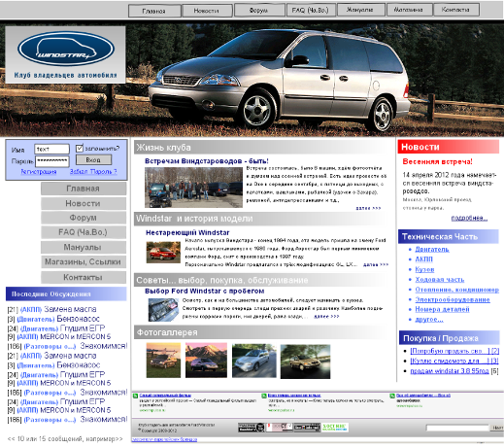Click the footer search input field
Image resolution: width=504 pixels, height=448 pixels.
(457, 428)
